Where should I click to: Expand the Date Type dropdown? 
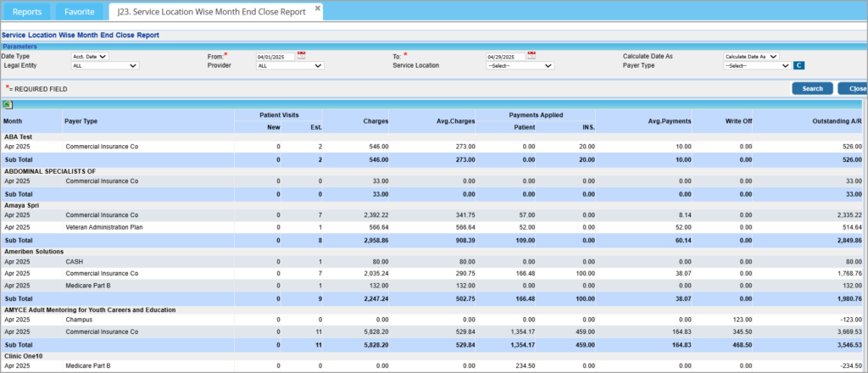pos(90,57)
